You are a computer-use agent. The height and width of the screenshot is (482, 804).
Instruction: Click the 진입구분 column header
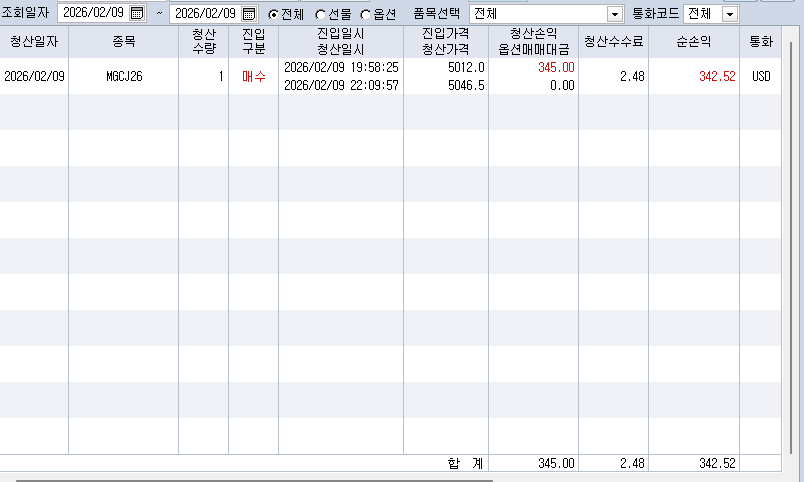(x=253, y=42)
